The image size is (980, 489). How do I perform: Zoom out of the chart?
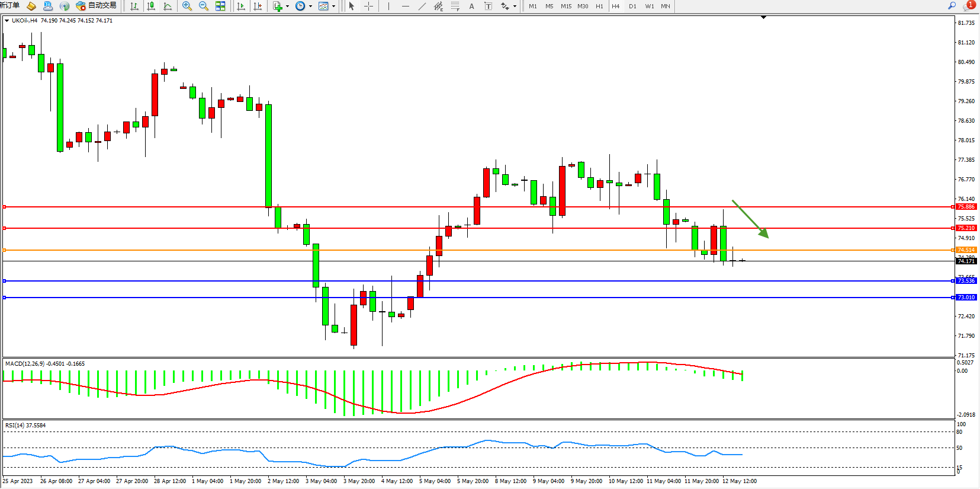click(204, 6)
